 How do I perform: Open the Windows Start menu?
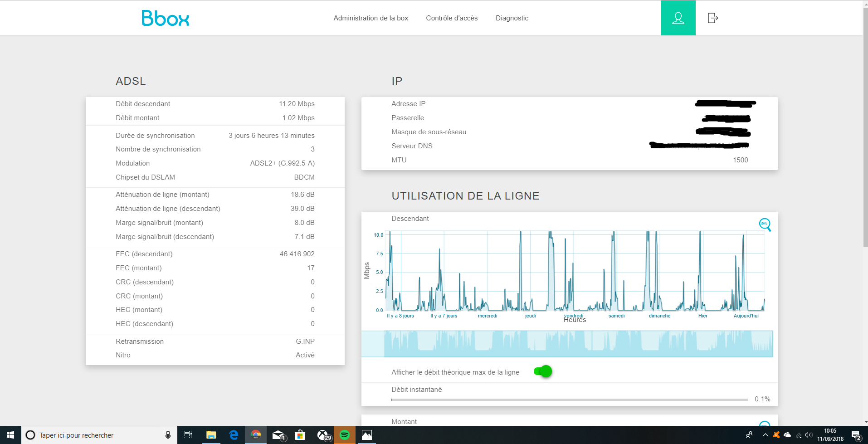[x=10, y=435]
